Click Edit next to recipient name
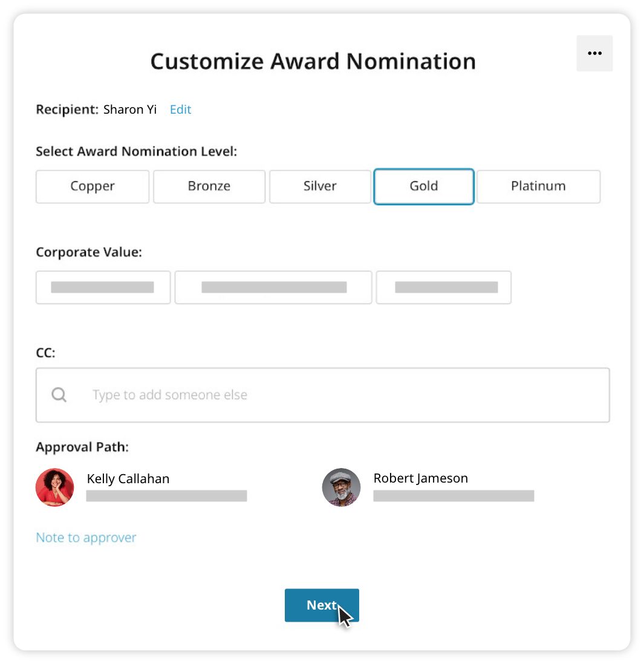 pos(180,109)
